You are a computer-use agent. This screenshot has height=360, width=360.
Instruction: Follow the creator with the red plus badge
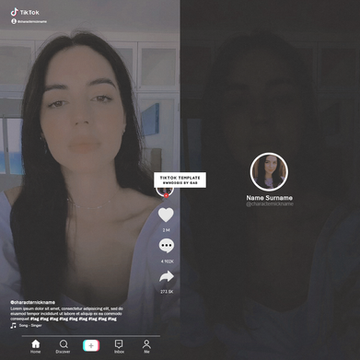tap(166, 196)
